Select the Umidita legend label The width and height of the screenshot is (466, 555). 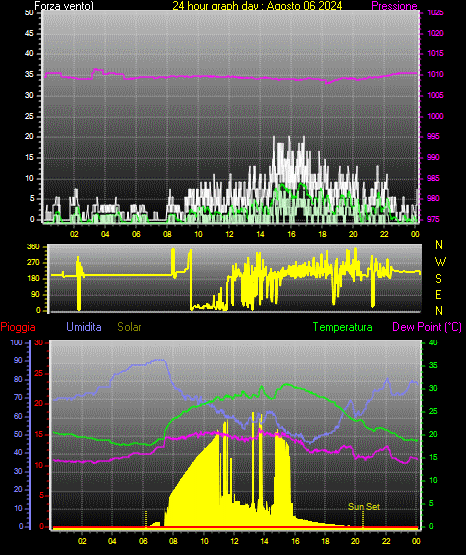tap(84, 327)
